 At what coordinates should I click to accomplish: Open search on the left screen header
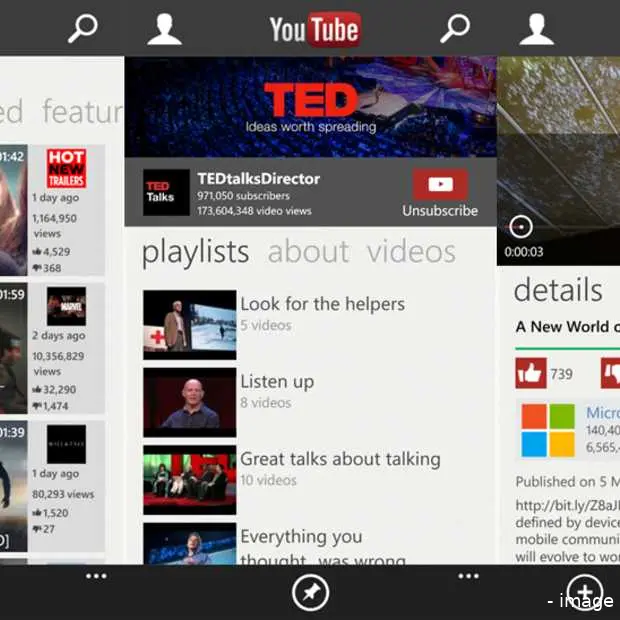click(83, 28)
